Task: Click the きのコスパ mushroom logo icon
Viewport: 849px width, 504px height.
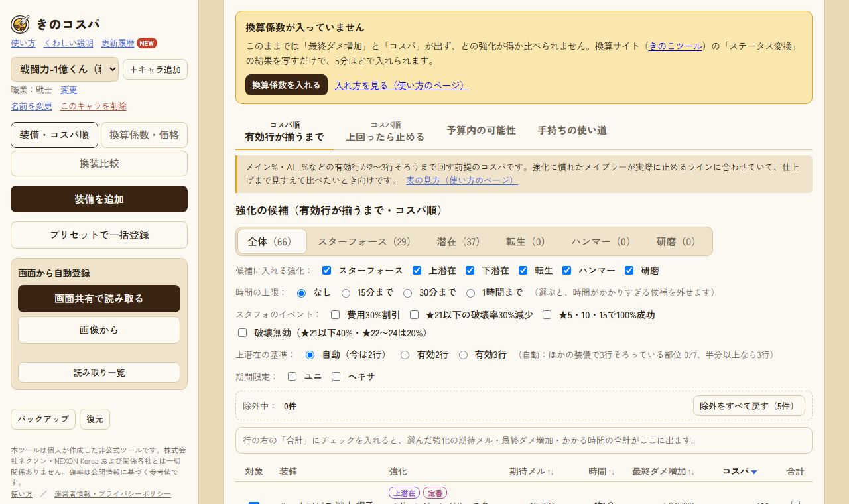Action: coord(20,25)
